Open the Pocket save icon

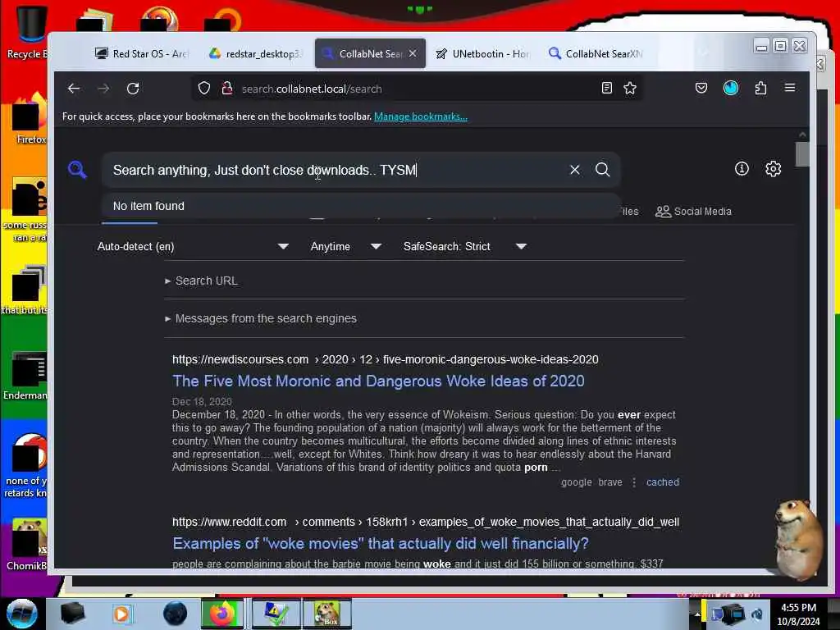[x=701, y=88]
